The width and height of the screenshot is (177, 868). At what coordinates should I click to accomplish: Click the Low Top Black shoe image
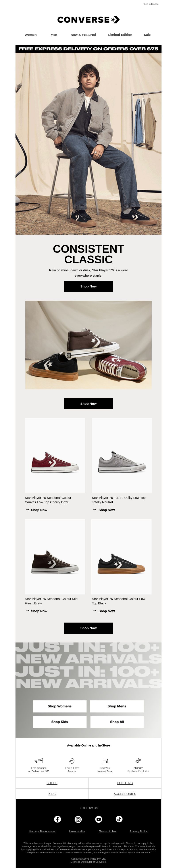click(121, 556)
